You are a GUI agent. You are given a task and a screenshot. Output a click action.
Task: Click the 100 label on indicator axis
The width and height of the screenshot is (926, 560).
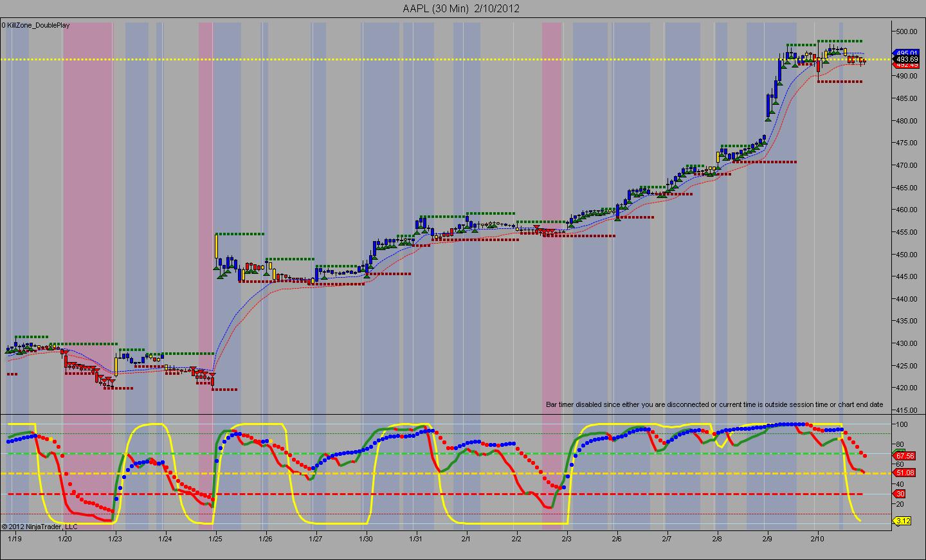901,424
